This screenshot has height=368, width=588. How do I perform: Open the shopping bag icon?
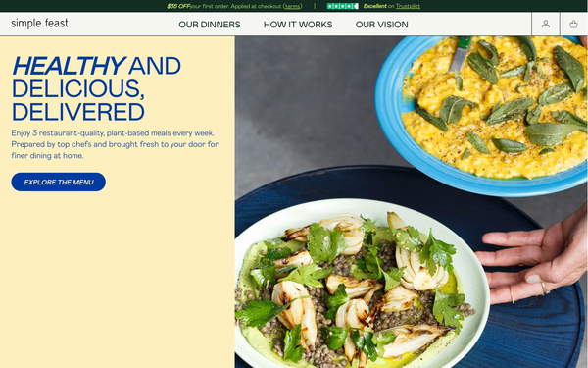(x=573, y=24)
